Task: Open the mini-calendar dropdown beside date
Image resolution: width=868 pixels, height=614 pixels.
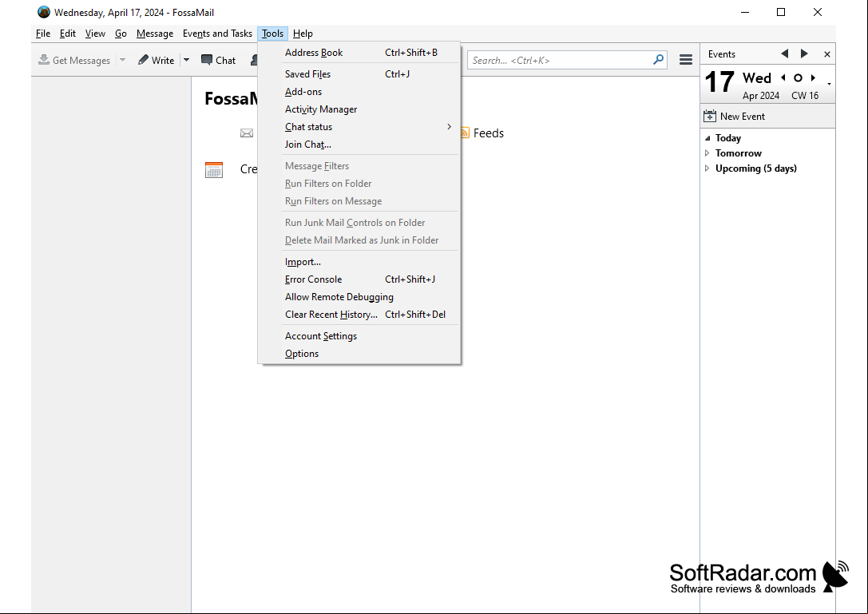Action: coord(829,84)
